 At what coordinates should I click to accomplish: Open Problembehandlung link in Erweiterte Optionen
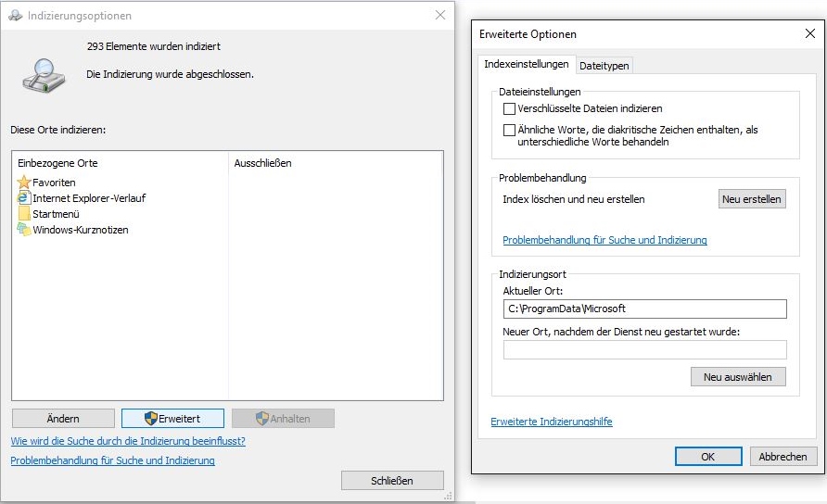point(604,240)
